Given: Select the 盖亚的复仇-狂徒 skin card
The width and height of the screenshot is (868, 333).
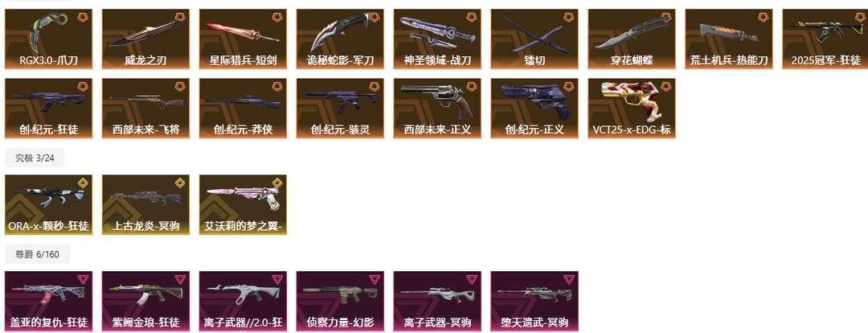Looking at the screenshot, I should [49, 301].
